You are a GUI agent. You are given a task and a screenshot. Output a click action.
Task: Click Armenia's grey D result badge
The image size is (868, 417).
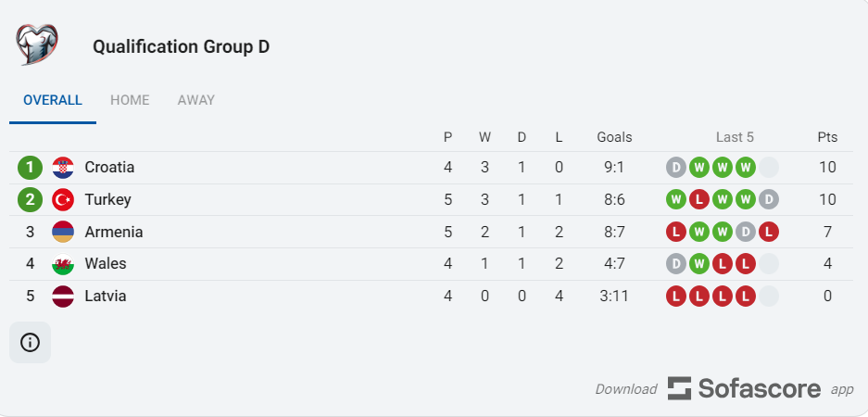click(x=746, y=232)
